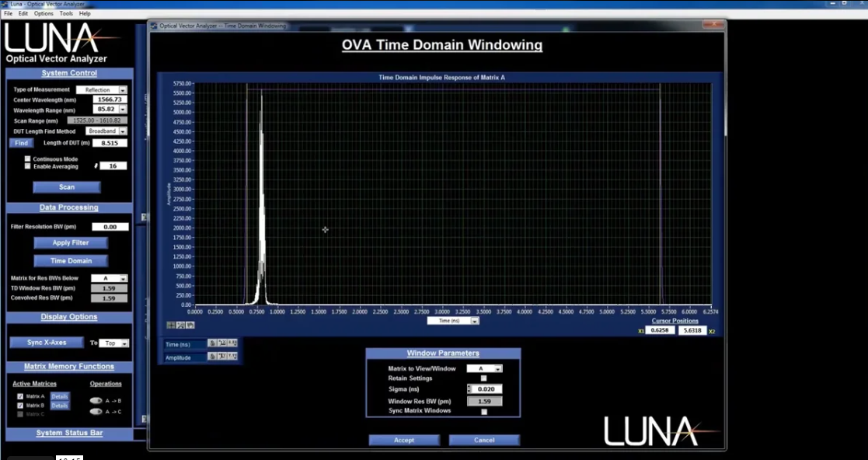Screen dimensions: 868x460
Task: Click the Sigma (ns) value field
Action: 487,389
